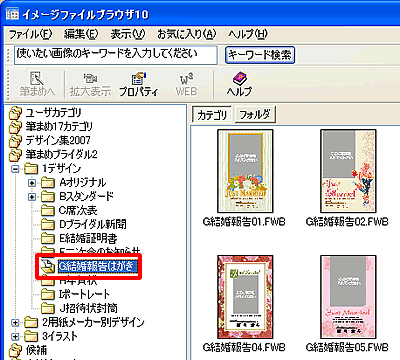
Task: Select the デザイン集2007 tree label
Action: pyautogui.click(x=58, y=141)
